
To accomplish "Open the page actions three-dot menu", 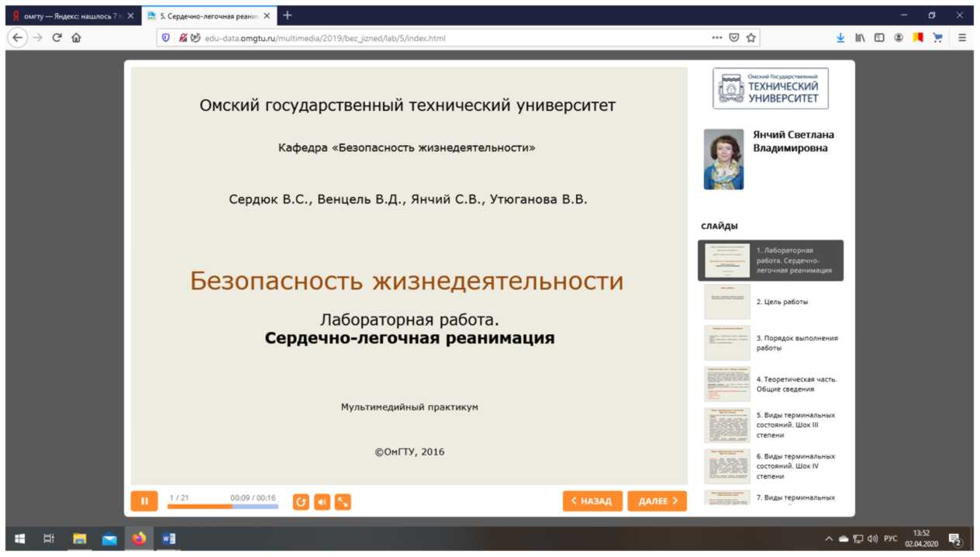I will pos(716,37).
